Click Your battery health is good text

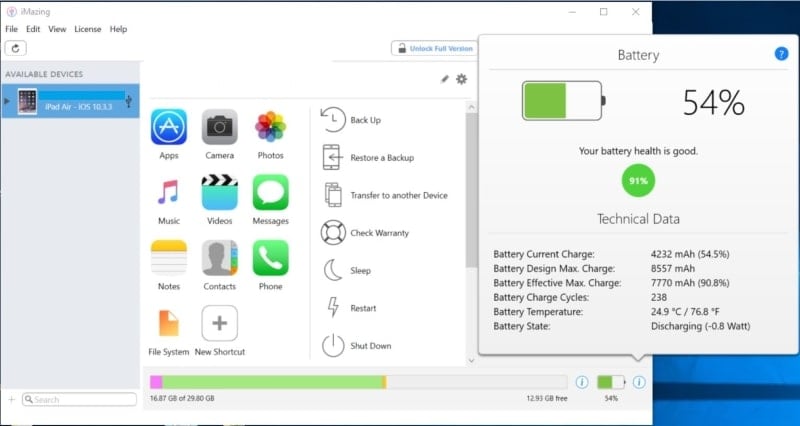click(x=638, y=151)
